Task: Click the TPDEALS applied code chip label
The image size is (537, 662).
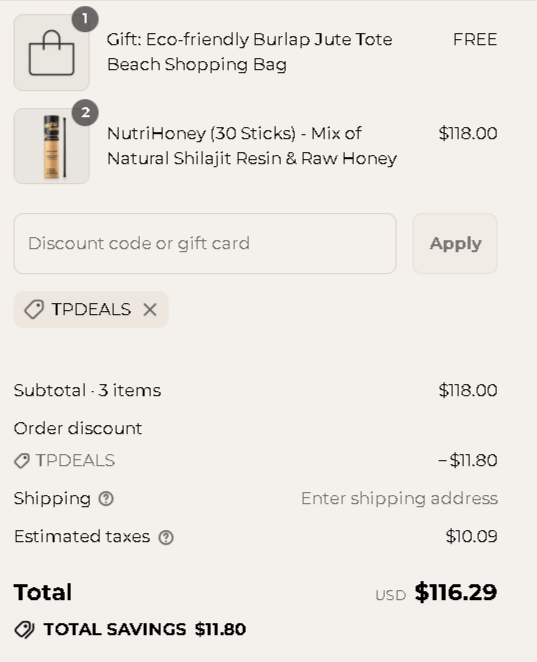Action: [91, 309]
